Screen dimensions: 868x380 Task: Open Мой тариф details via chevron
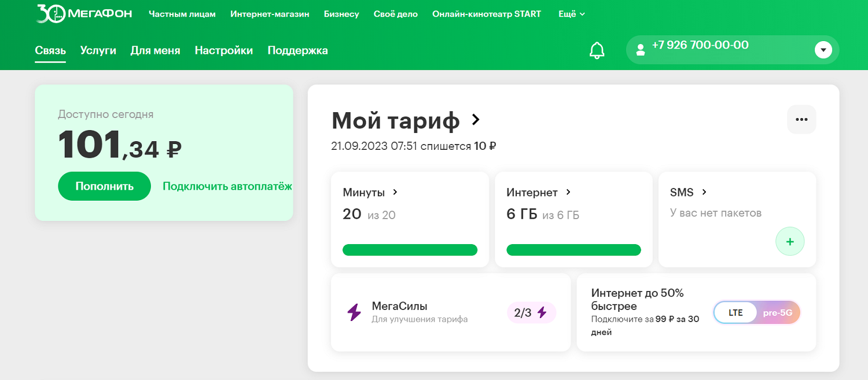(x=476, y=120)
